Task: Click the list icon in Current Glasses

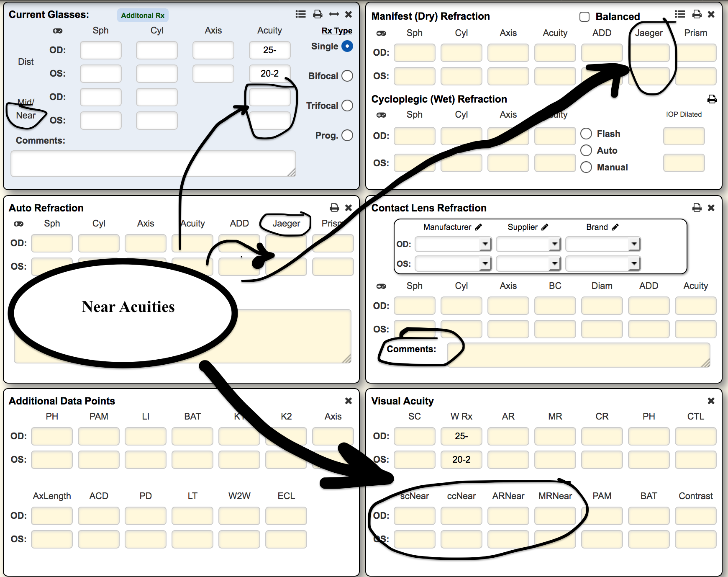Action: tap(300, 14)
